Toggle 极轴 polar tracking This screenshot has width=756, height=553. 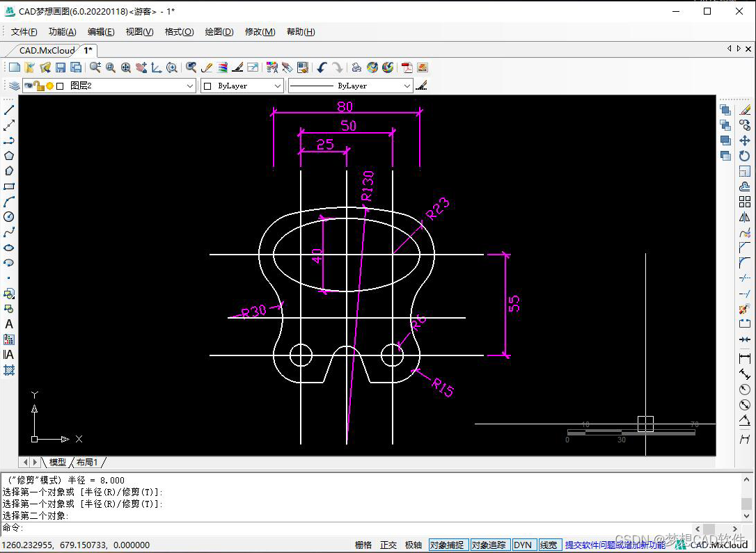click(414, 545)
